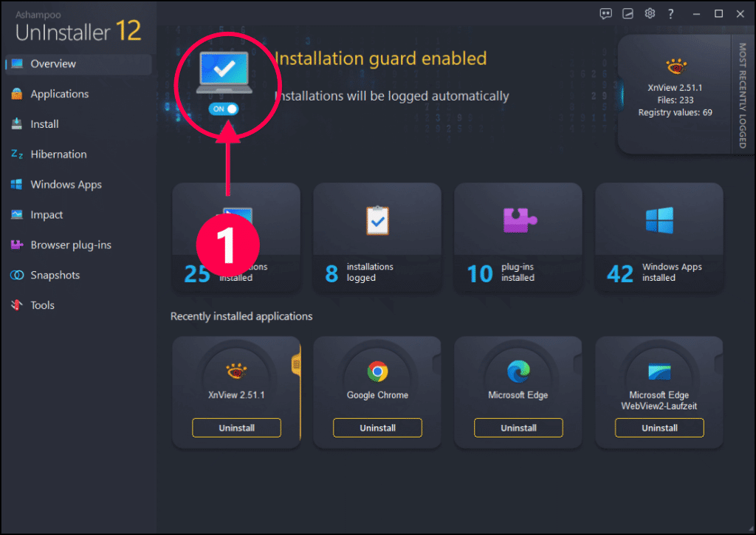
Task: Select Windows Apps in the sidebar
Action: [x=66, y=185]
